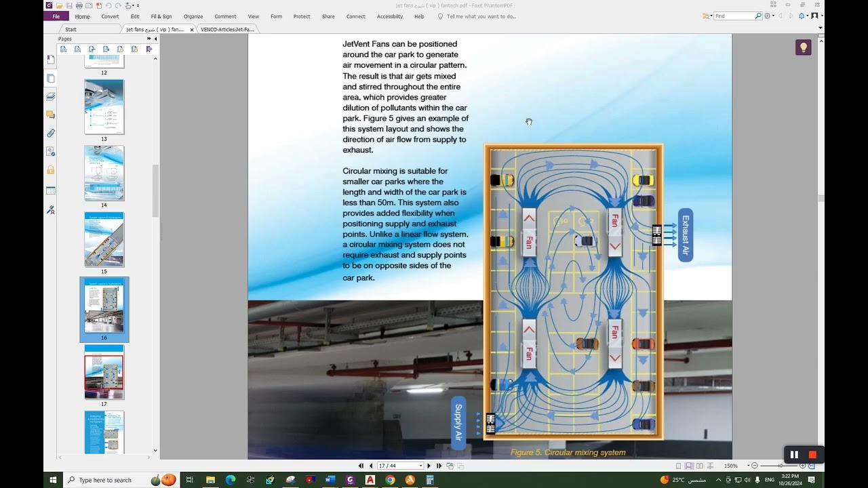Click the Save icon in quick access toolbar
Image resolution: width=868 pixels, height=488 pixels.
pyautogui.click(x=69, y=5)
